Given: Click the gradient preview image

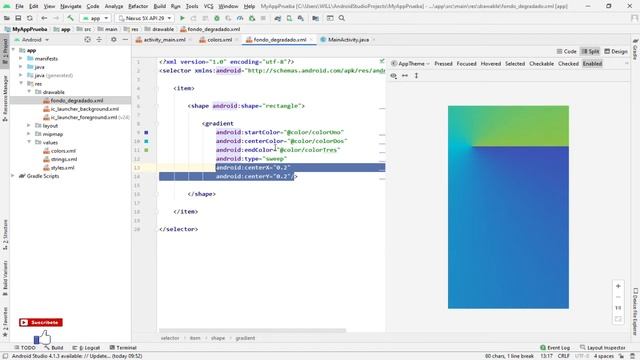Looking at the screenshot, I should click(x=508, y=207).
